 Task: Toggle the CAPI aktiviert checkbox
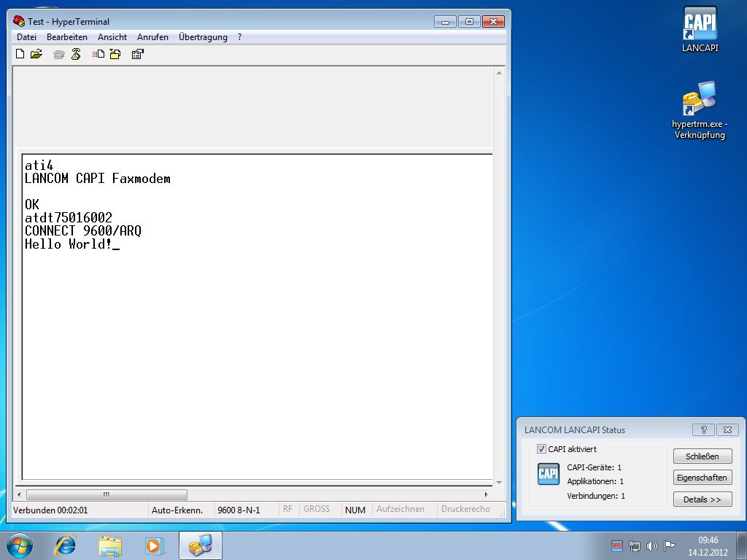click(x=541, y=448)
